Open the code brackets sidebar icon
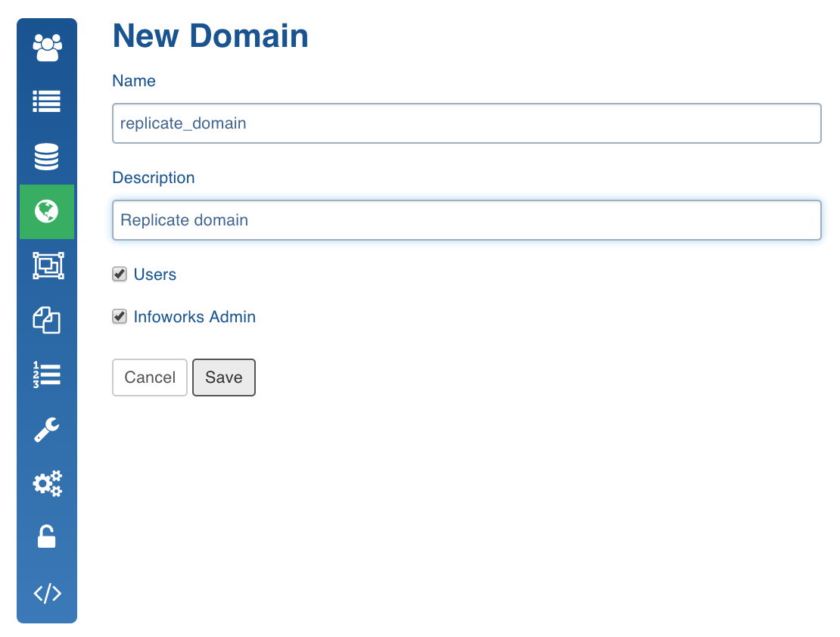 47,594
